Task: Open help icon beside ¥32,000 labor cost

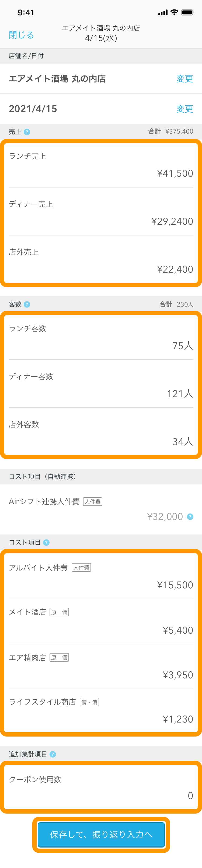Action: tap(190, 516)
